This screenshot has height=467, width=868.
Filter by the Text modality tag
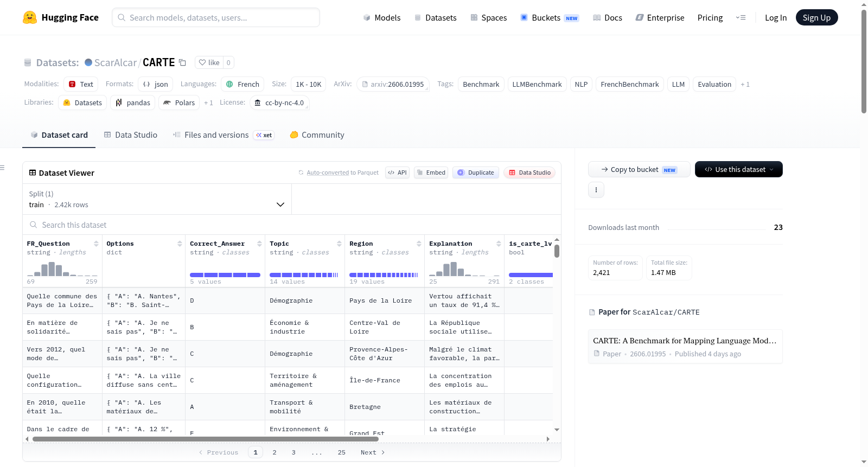(x=81, y=84)
